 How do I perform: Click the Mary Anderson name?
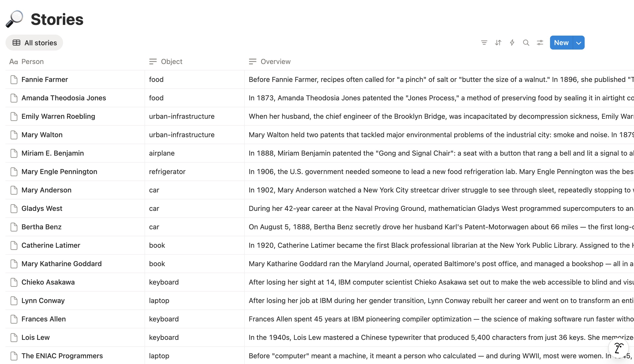tap(47, 190)
